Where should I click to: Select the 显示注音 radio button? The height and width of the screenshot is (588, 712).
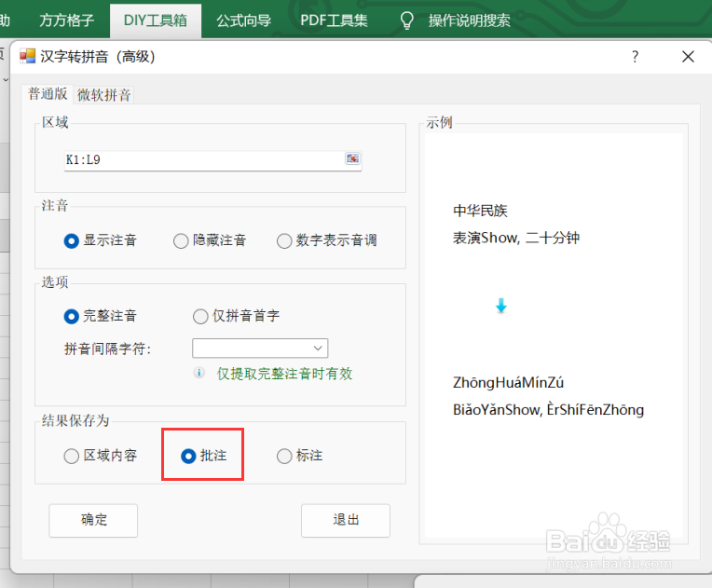101,240
